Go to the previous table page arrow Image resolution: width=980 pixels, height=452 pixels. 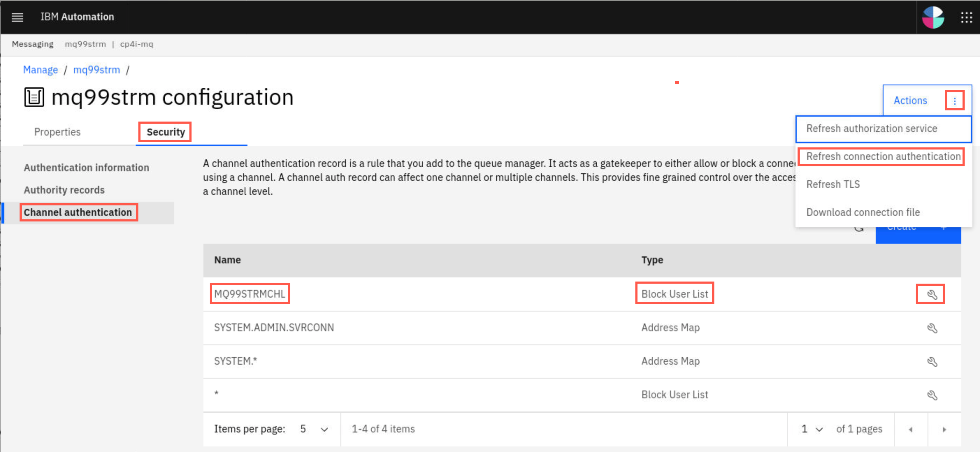[x=910, y=429]
